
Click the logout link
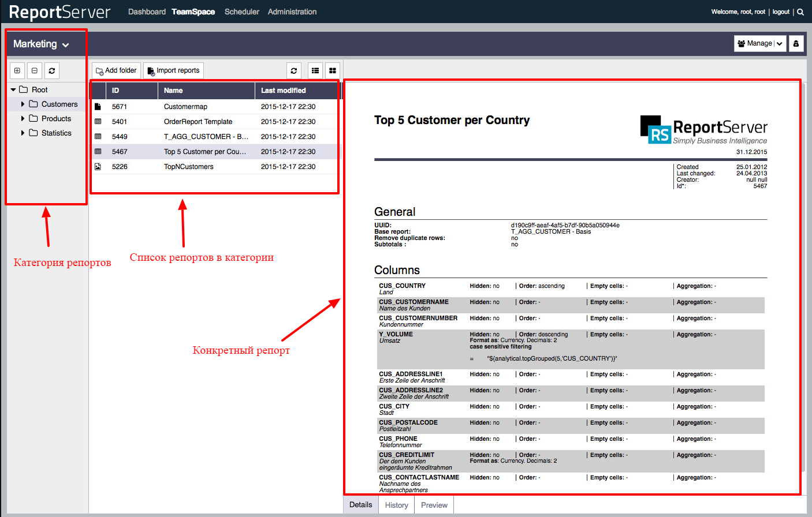(781, 12)
